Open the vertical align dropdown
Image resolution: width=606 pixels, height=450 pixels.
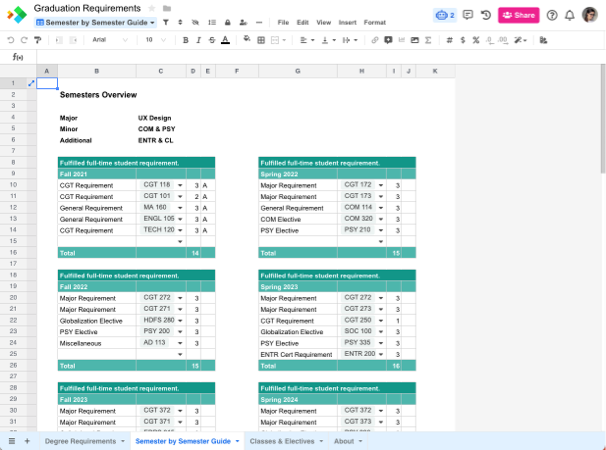[x=329, y=40]
